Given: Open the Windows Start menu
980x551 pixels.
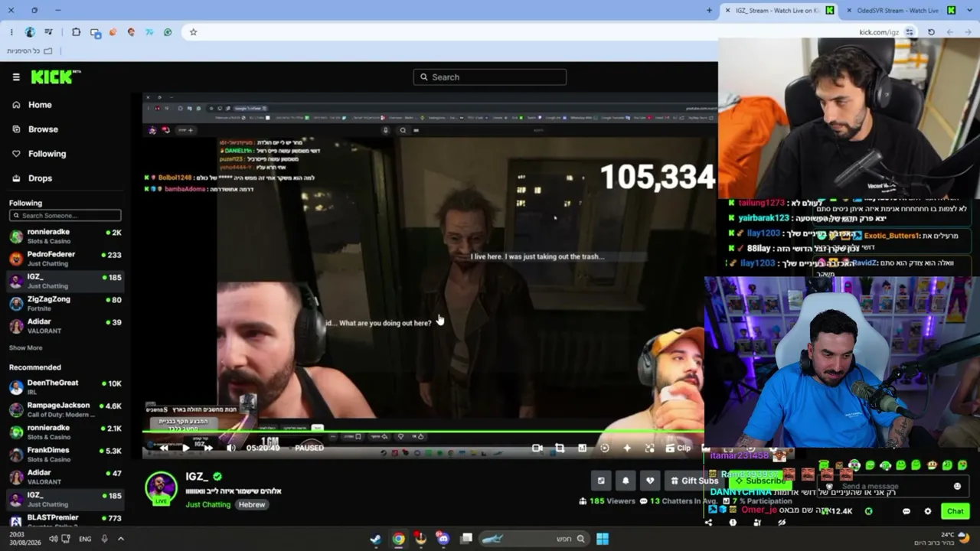Looking at the screenshot, I should pyautogui.click(x=603, y=539).
